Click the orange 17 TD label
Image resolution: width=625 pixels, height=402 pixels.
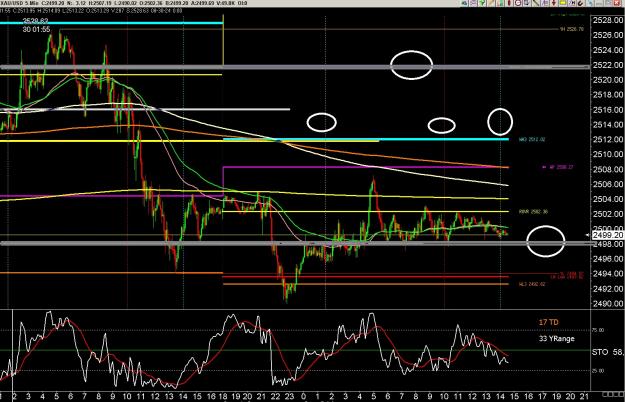548,322
